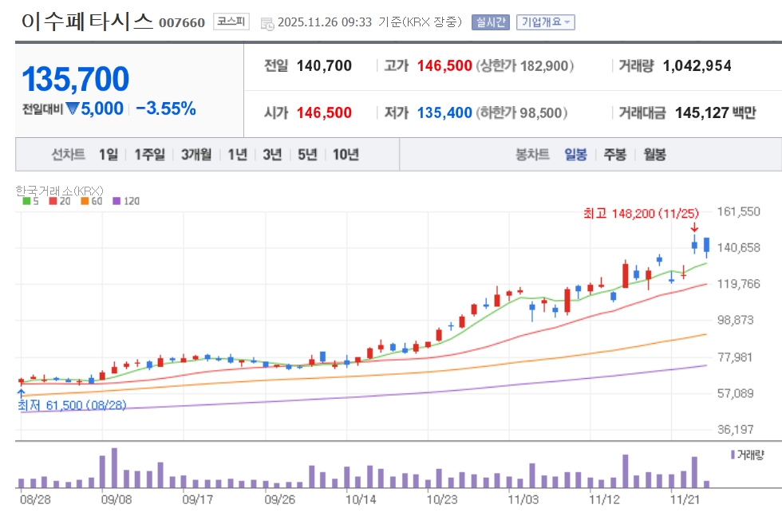Select the 일봉 daily candle chart
Screen dimensions: 782x532
[575, 155]
